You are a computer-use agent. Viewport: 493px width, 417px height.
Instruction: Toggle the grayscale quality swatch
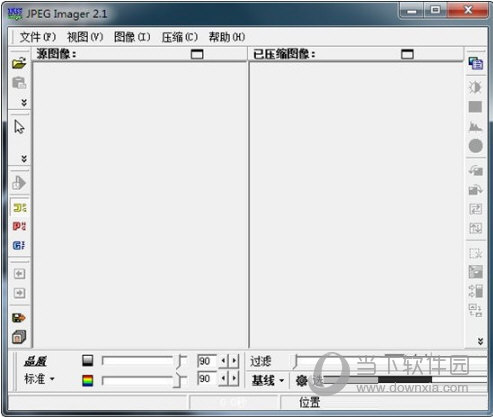[88, 361]
